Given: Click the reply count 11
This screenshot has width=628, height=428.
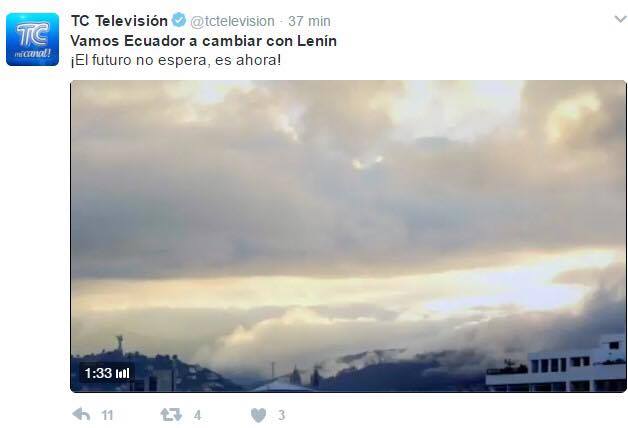Looking at the screenshot, I should 107,415.
